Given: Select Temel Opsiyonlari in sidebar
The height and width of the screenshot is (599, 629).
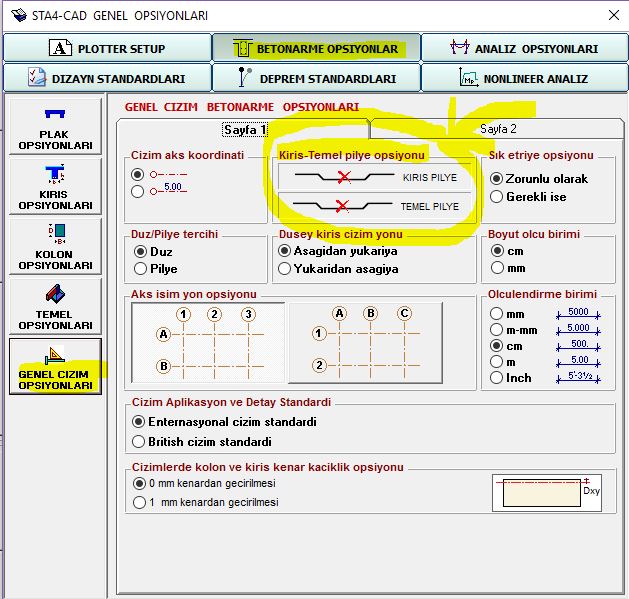Looking at the screenshot, I should click(55, 306).
